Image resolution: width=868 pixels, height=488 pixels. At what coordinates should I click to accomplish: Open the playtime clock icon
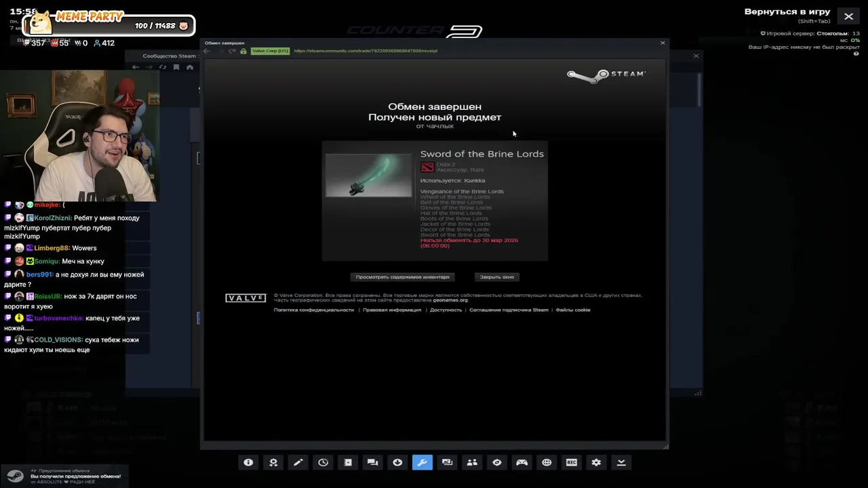pos(323,462)
